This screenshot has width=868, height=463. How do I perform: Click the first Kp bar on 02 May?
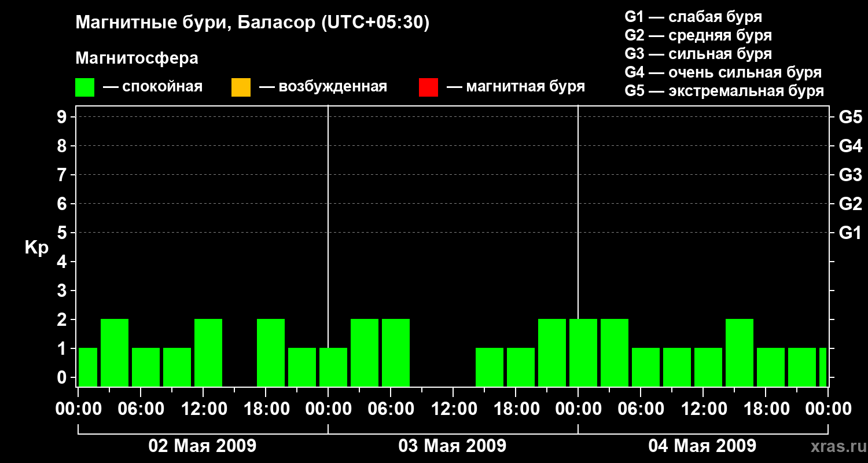(88, 367)
